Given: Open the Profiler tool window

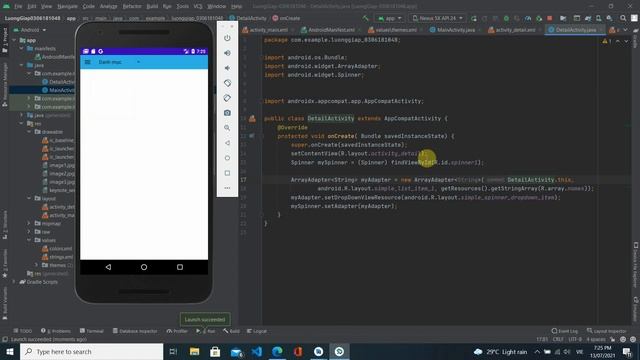Looking at the screenshot, I should [177, 331].
